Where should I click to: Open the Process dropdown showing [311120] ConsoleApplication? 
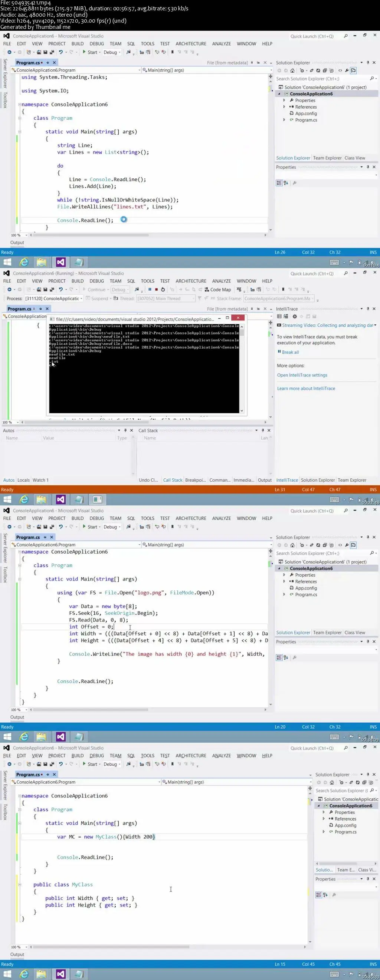[x=53, y=298]
